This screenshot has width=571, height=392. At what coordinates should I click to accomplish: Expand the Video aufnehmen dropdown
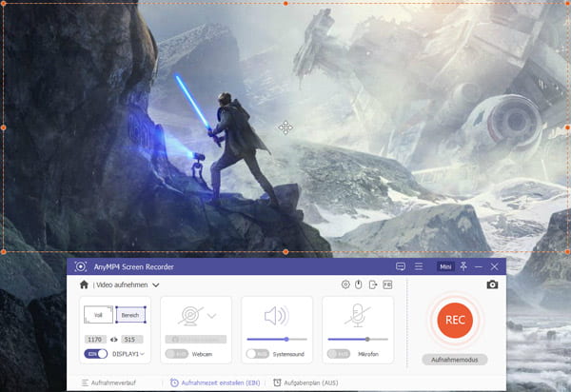point(156,285)
